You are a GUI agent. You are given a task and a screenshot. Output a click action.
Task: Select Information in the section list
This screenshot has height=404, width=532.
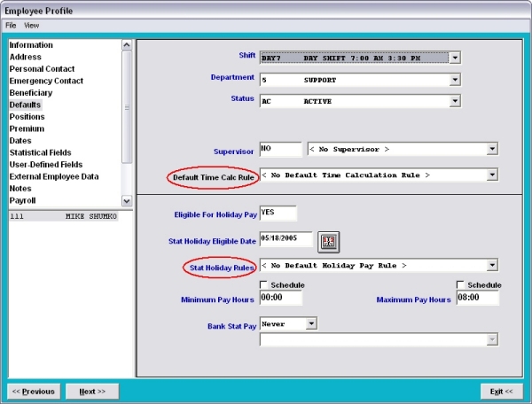(x=31, y=45)
